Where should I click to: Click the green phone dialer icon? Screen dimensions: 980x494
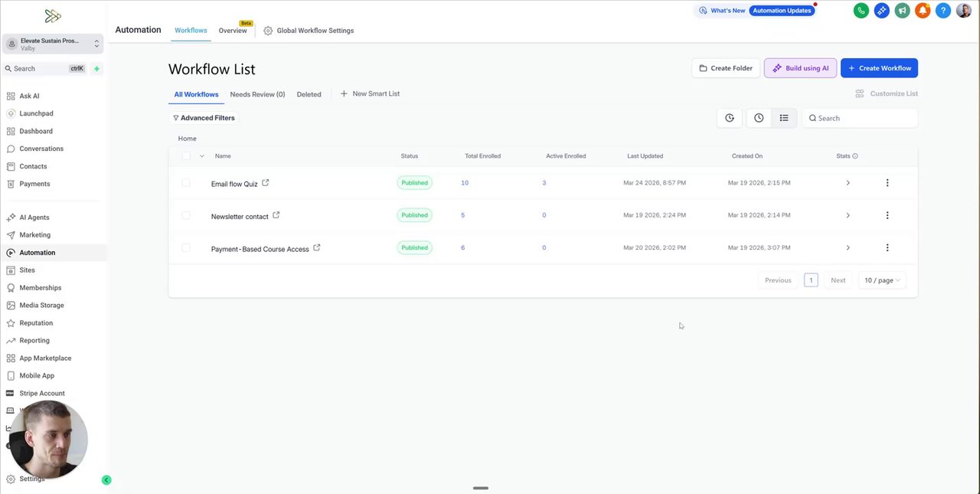[x=861, y=11]
